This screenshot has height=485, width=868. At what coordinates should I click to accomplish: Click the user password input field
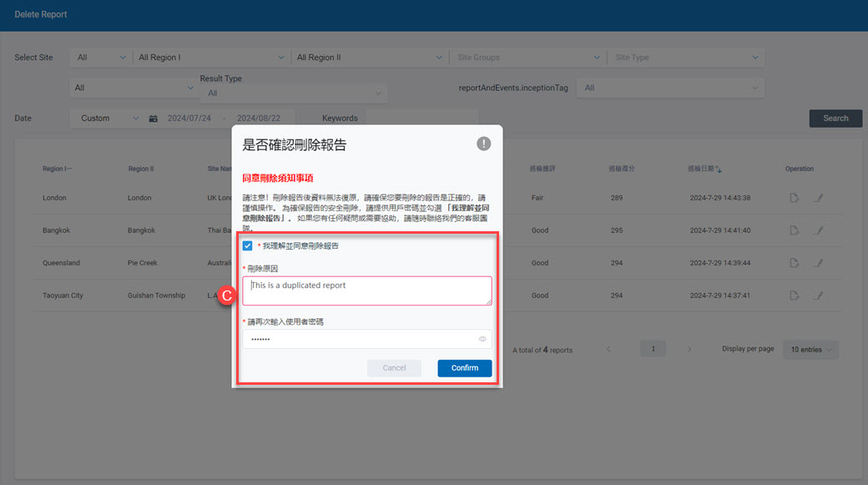coord(359,339)
